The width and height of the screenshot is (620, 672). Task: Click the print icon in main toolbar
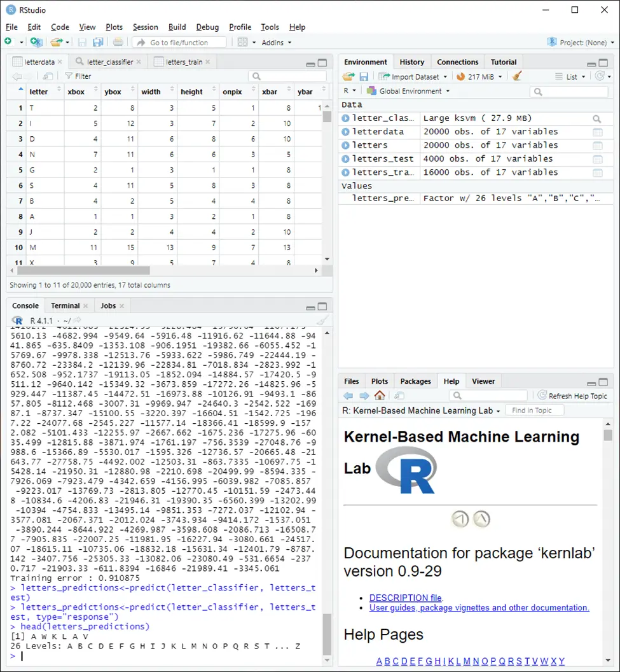tap(118, 42)
